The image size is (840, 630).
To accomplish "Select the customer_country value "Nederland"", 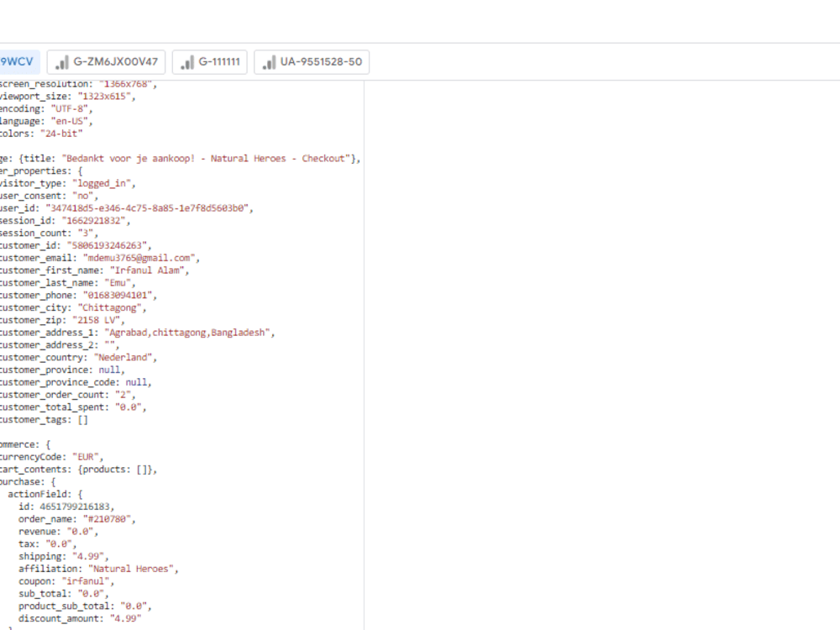I will (x=123, y=357).
